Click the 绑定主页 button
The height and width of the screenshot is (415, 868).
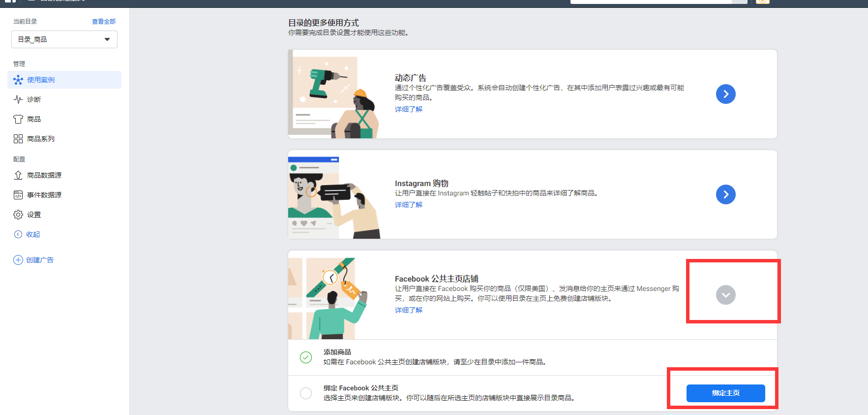726,393
